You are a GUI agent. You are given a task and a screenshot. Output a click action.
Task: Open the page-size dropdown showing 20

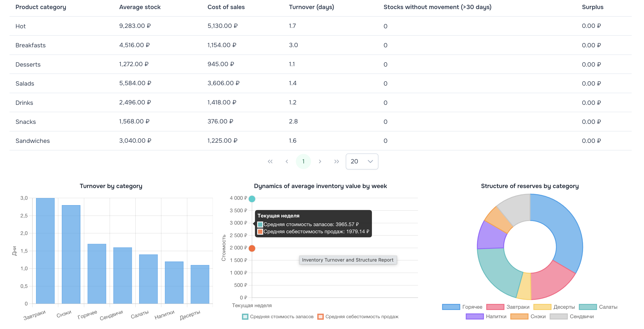coord(362,161)
